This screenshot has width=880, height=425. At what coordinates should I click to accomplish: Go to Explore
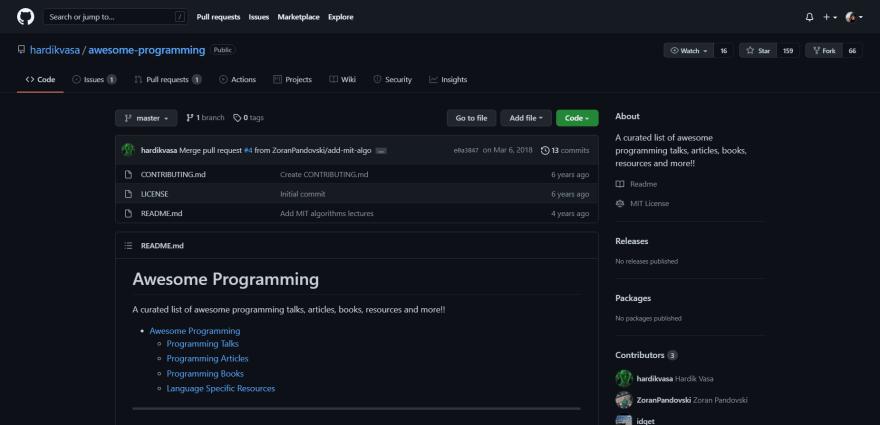point(341,17)
